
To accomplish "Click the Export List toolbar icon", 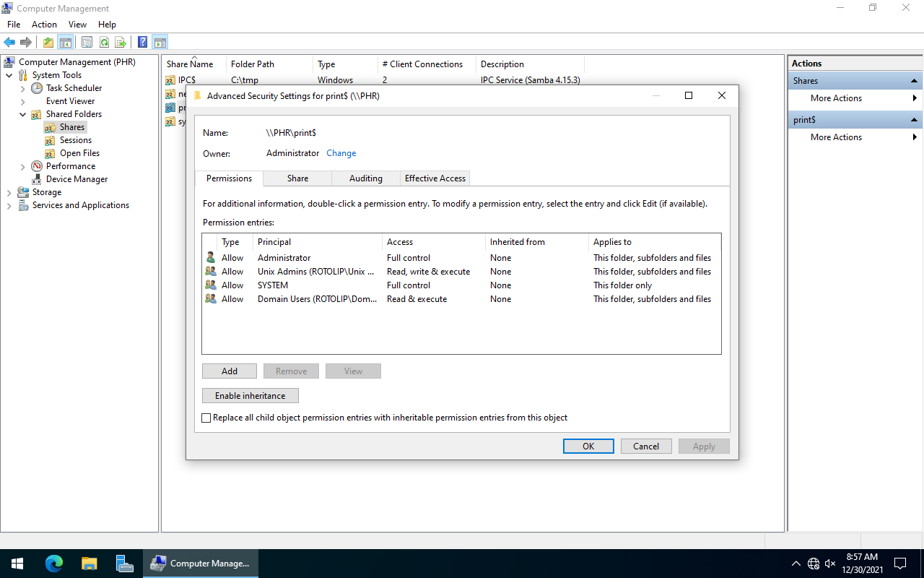I will point(121,43).
